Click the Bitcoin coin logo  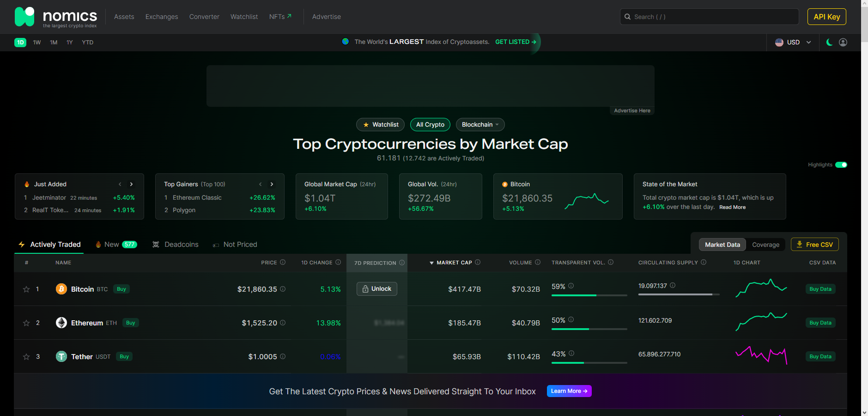[61, 289]
